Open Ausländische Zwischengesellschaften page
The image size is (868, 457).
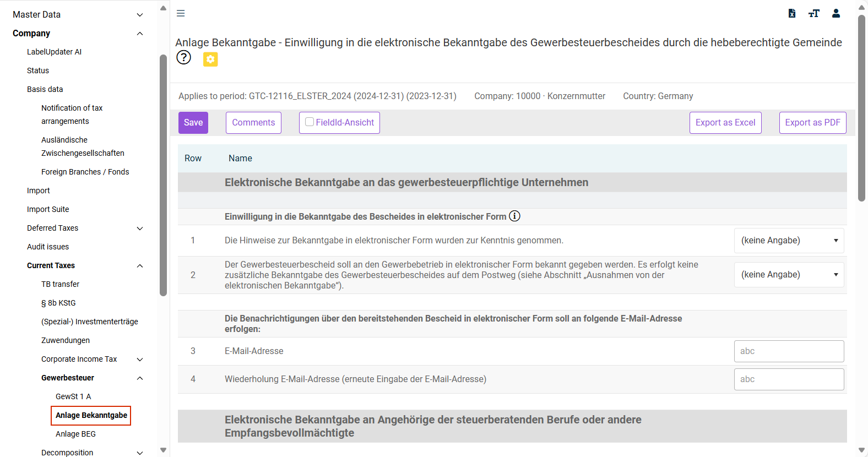click(x=83, y=146)
